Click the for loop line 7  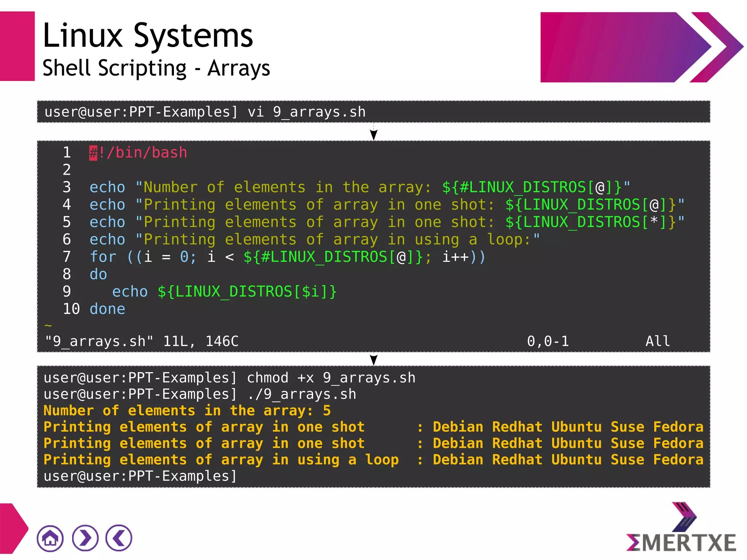288,257
